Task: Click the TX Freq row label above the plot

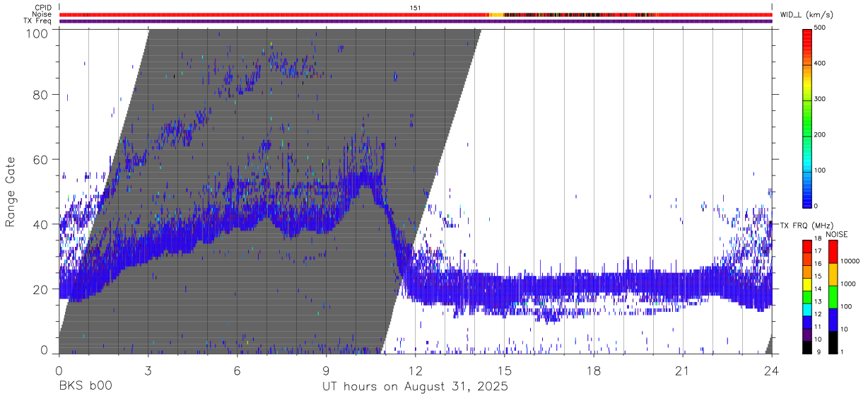Action: (x=37, y=21)
